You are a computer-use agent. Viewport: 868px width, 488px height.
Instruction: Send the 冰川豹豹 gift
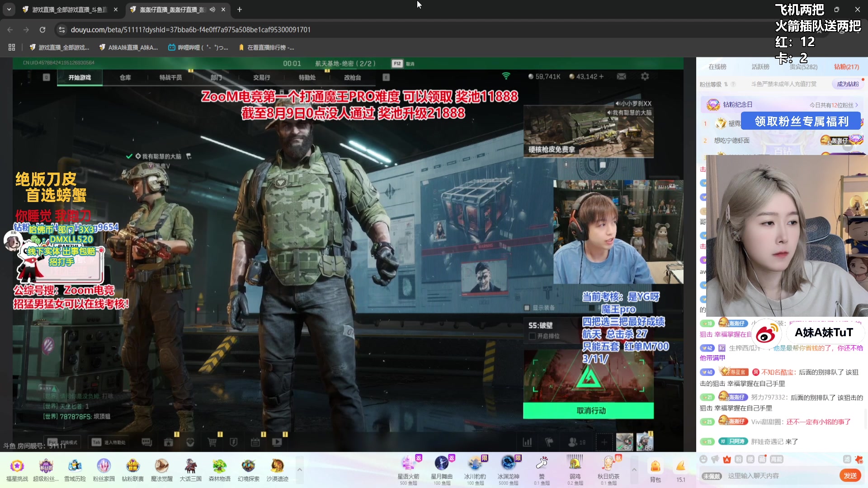click(x=475, y=470)
